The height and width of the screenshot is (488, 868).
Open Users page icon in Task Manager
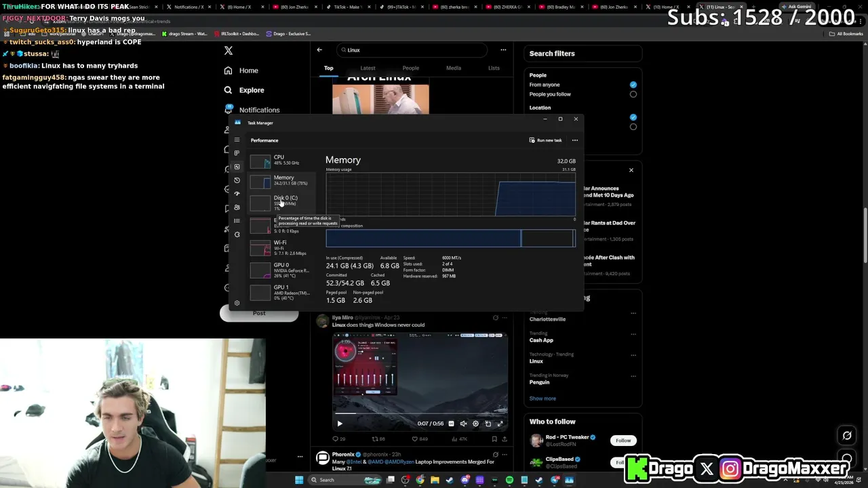pyautogui.click(x=237, y=207)
